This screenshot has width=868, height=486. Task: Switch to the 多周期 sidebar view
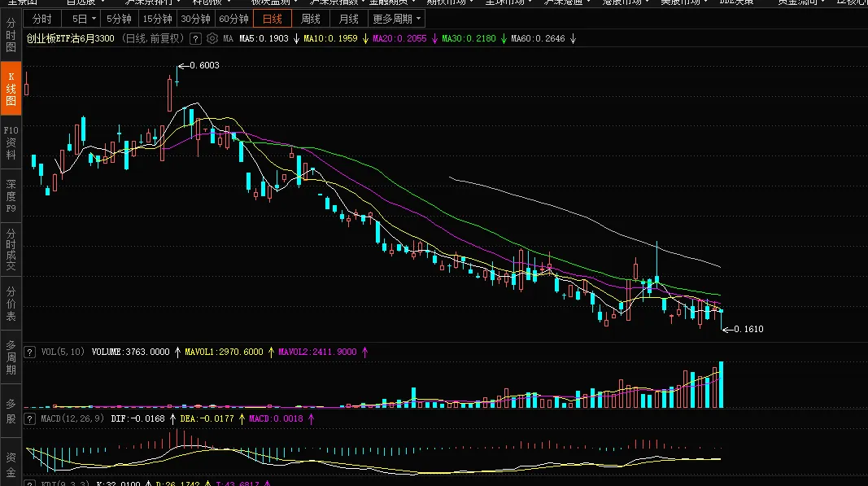[x=11, y=357]
